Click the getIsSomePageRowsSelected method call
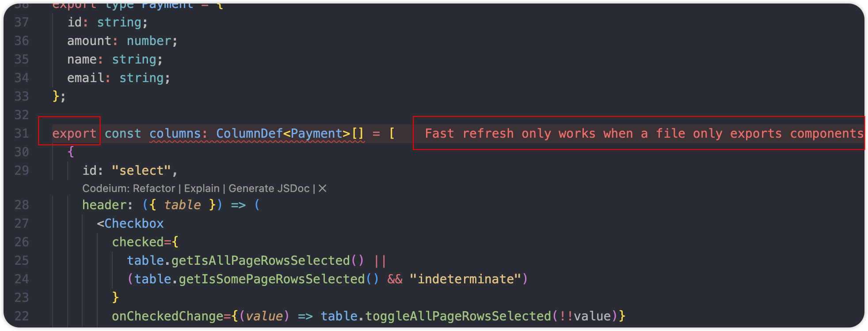Viewport: 868px width, 331px height. click(x=272, y=279)
